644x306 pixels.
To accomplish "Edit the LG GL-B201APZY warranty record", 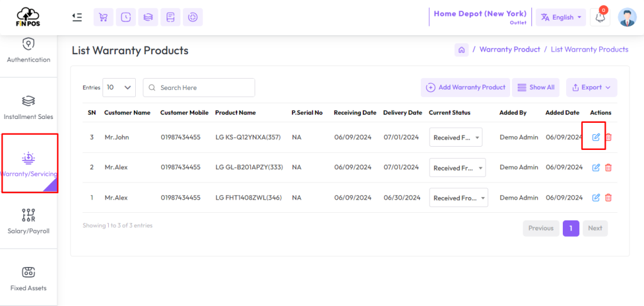I will pos(596,167).
